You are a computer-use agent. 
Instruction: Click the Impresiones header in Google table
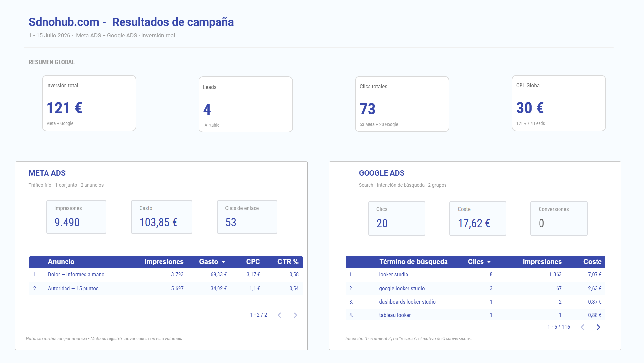coord(542,262)
